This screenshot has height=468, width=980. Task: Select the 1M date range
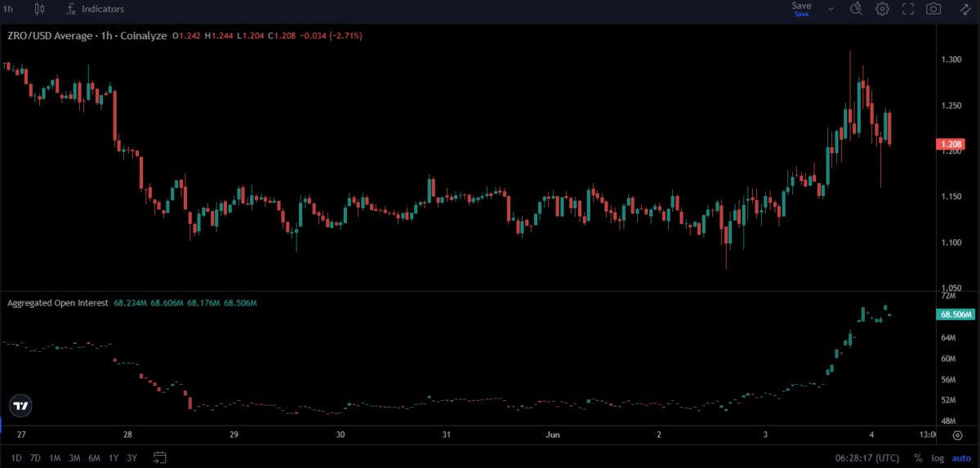55,457
